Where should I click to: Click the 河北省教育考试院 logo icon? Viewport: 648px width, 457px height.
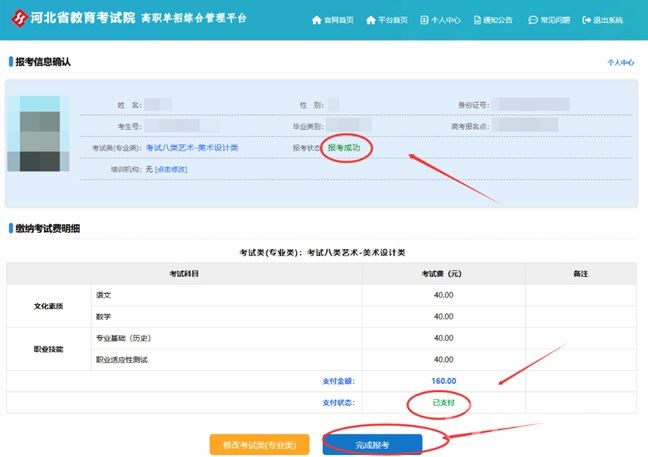[x=19, y=18]
